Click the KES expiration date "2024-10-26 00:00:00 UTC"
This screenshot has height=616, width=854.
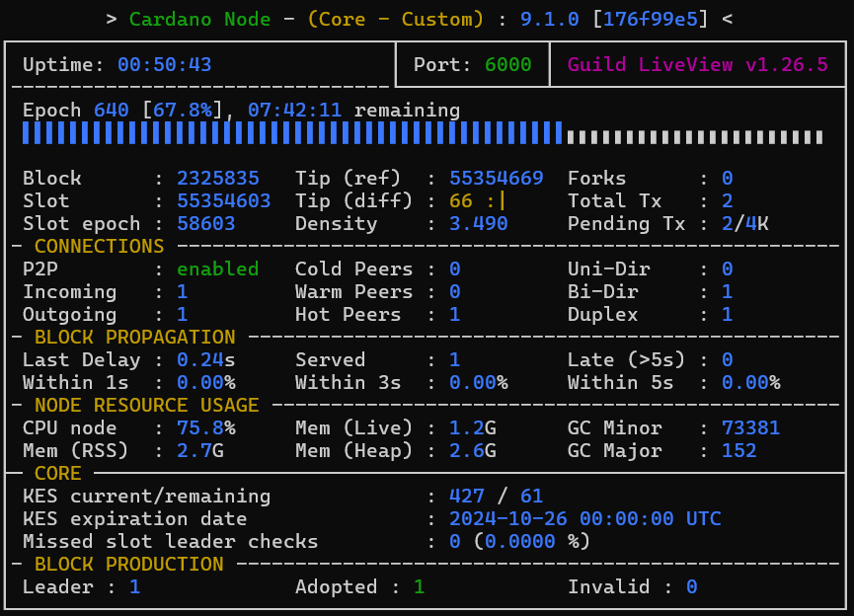(x=584, y=519)
